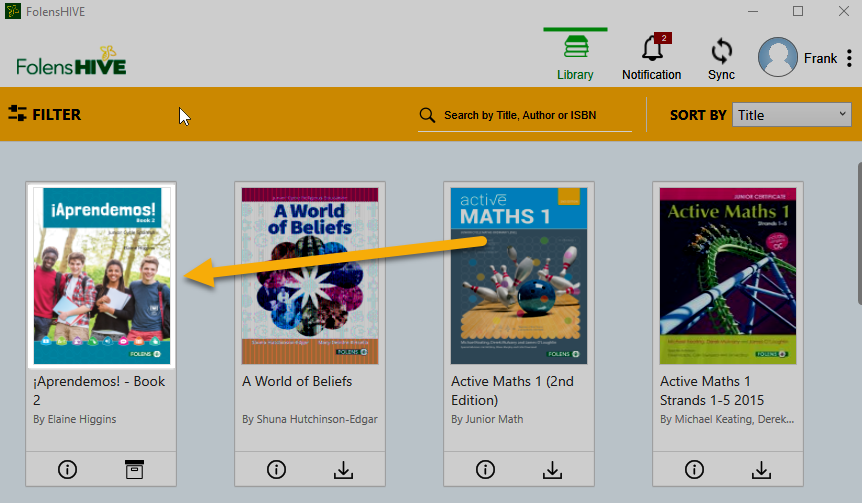Expand the Sort By Title dropdown
Viewport: 862px width, 503px height.
point(792,115)
